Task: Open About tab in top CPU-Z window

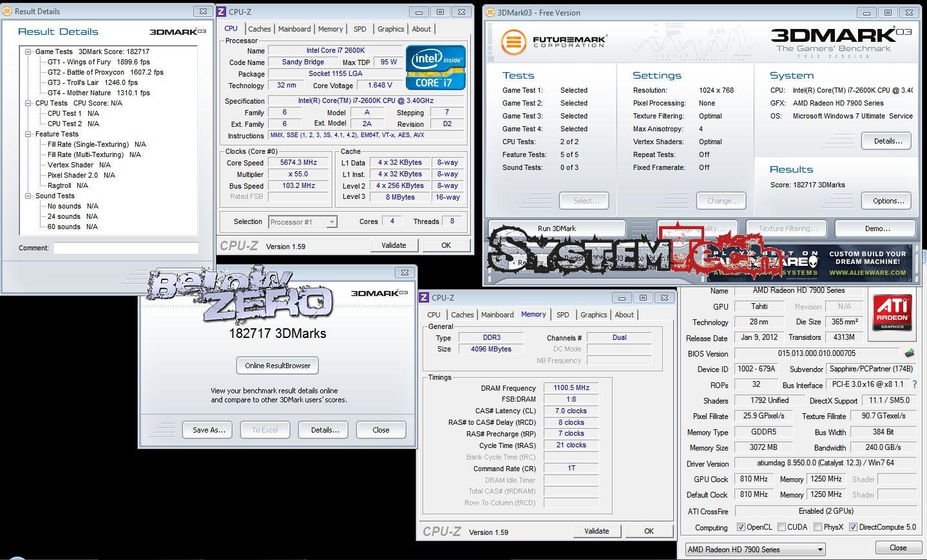Action: pyautogui.click(x=421, y=29)
